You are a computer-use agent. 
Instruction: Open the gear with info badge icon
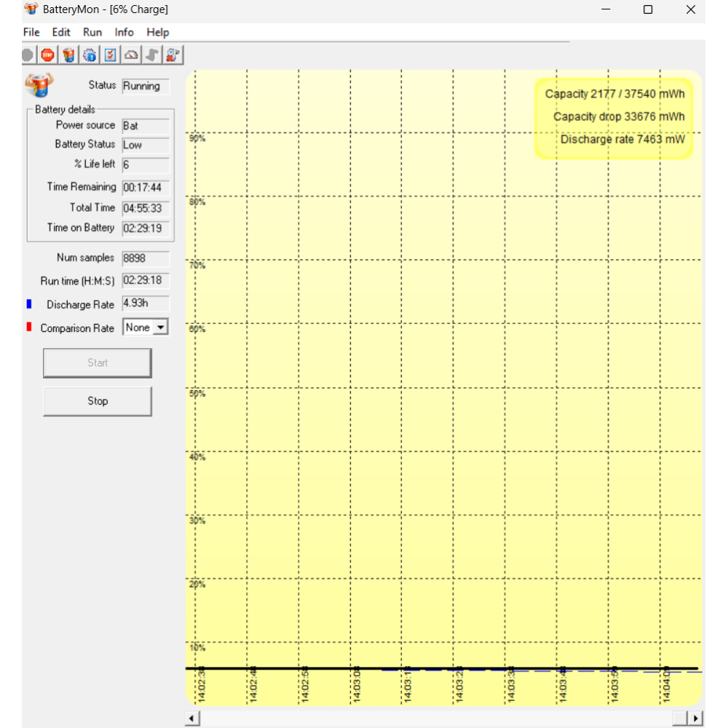click(x=90, y=55)
